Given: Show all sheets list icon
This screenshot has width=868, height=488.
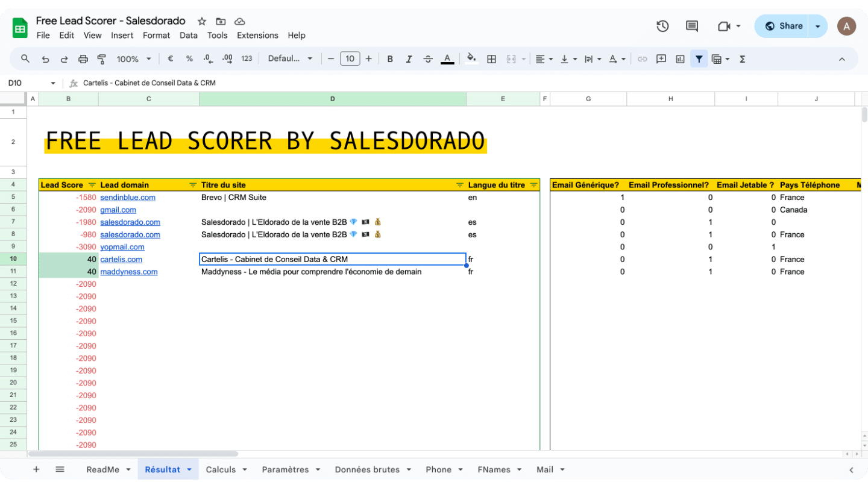Looking at the screenshot, I should 60,469.
